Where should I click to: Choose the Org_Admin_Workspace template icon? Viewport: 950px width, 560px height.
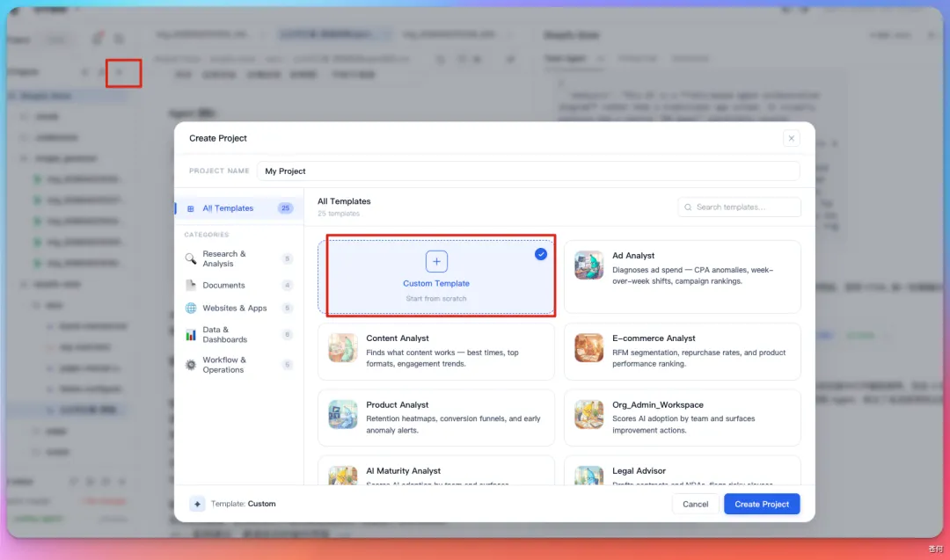588,414
